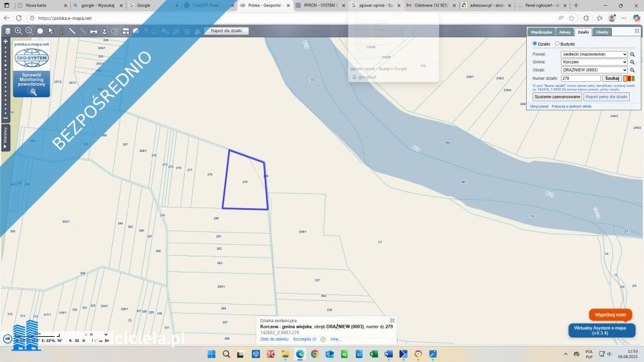Click search icon next to Powiat field

(632, 55)
